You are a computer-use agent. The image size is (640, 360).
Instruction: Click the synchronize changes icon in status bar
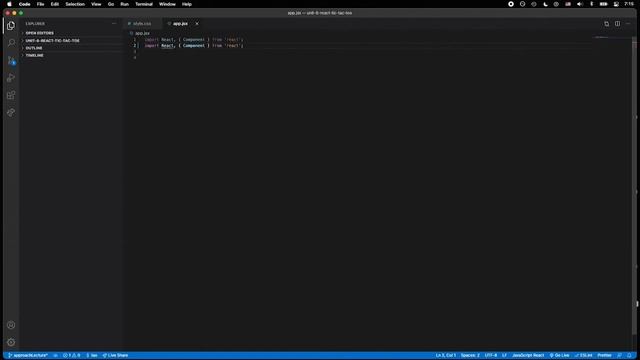[x=56, y=356]
